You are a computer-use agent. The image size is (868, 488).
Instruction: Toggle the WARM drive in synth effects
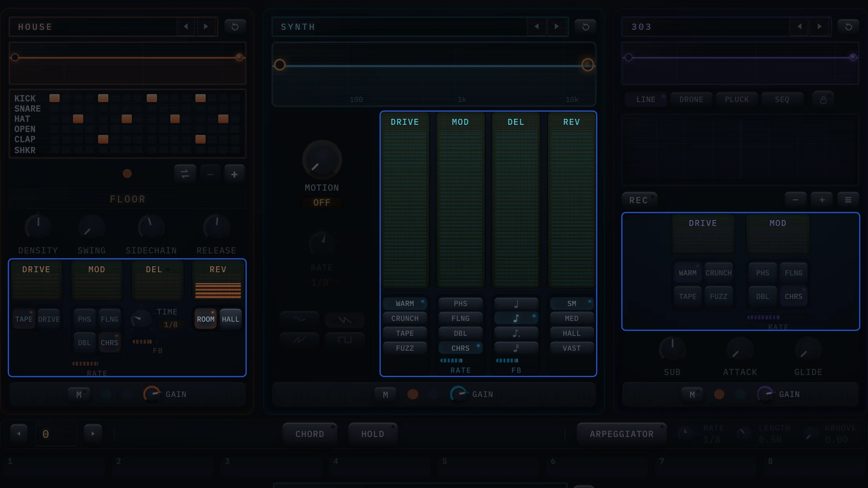(405, 304)
